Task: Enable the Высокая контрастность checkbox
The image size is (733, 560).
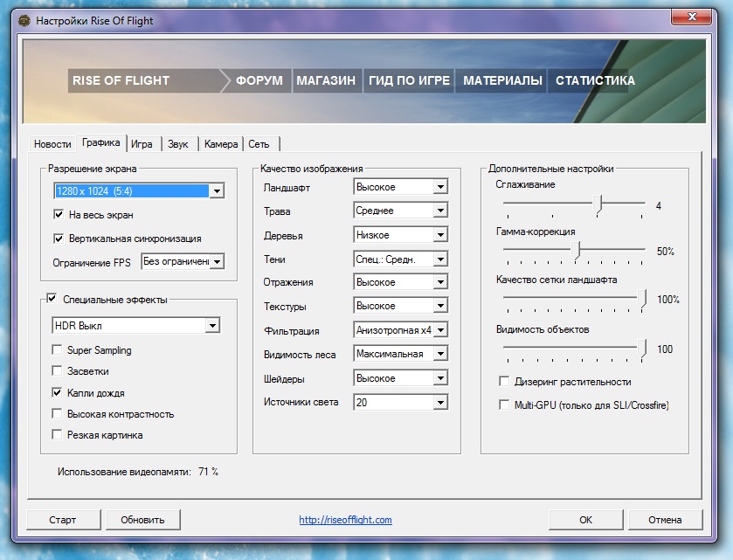Action: click(x=57, y=414)
